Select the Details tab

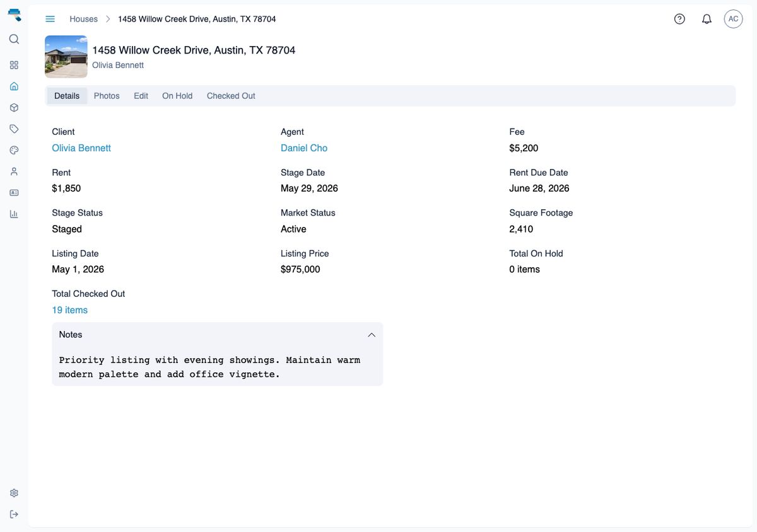[67, 96]
